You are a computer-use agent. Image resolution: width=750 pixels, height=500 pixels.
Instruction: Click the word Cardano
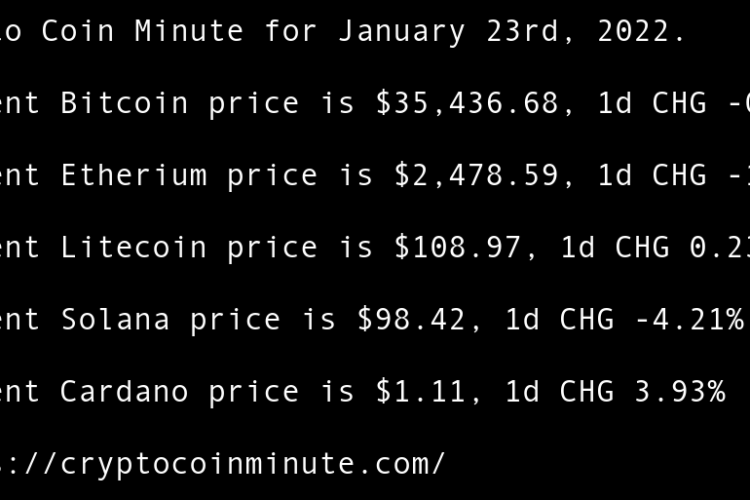pyautogui.click(x=124, y=391)
